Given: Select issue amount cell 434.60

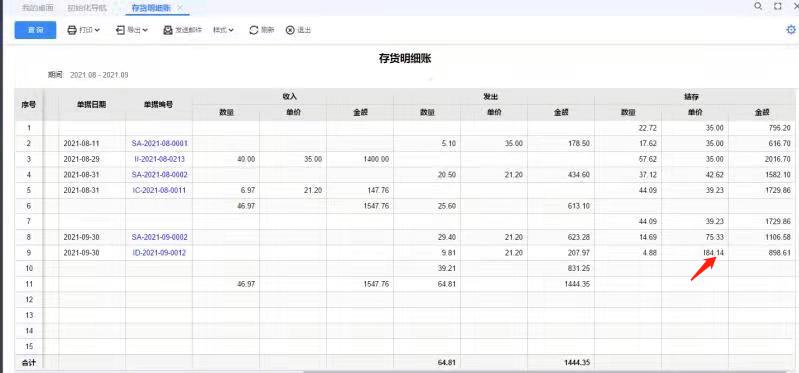Looking at the screenshot, I should click(x=561, y=175).
